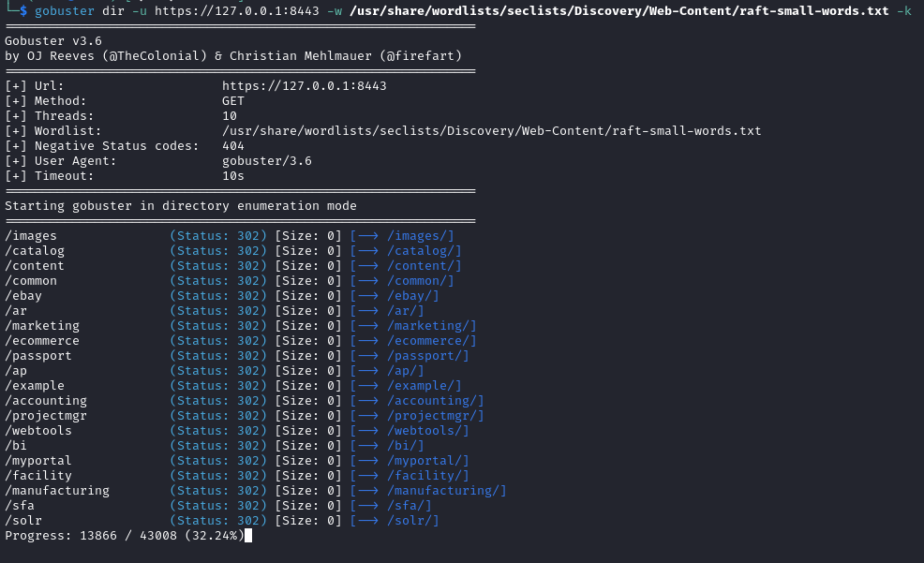Click the Gobuster v3.6 version text
924x563 pixels.
[x=53, y=41]
